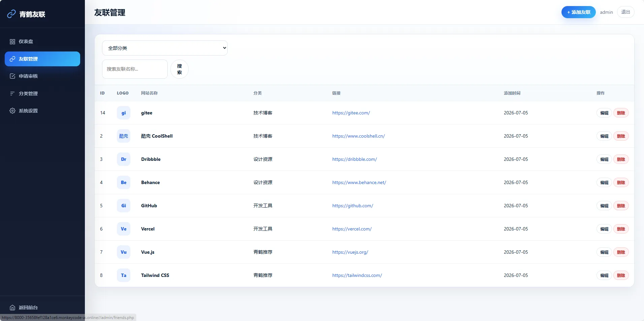The height and width of the screenshot is (321, 644).
Task: Open the https://tailwindcss.com/ link
Action: pos(357,275)
